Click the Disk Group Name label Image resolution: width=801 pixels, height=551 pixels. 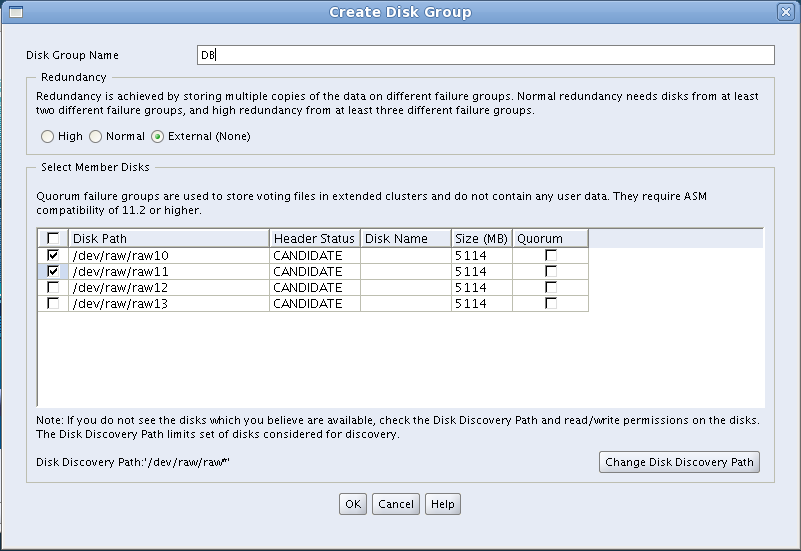(73, 55)
